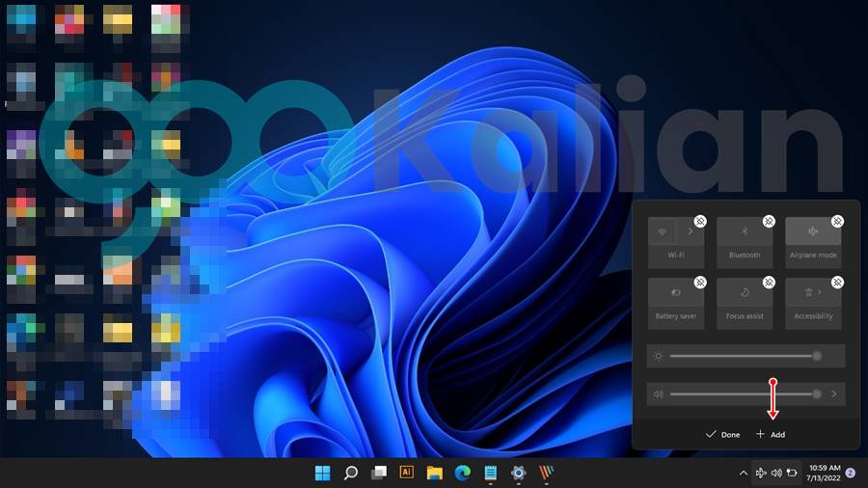Screen dimensions: 868x488
Task: Unpin the Accessibility quick setting tile
Action: [x=837, y=283]
